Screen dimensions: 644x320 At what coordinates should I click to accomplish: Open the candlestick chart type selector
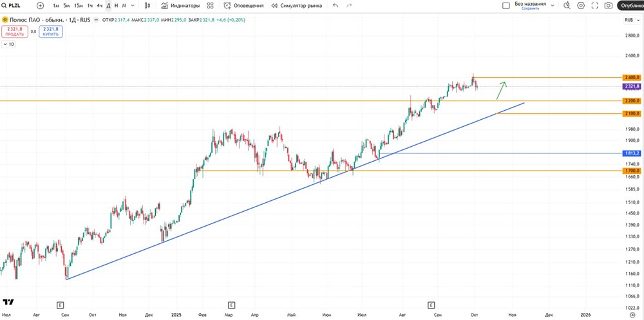(147, 5)
